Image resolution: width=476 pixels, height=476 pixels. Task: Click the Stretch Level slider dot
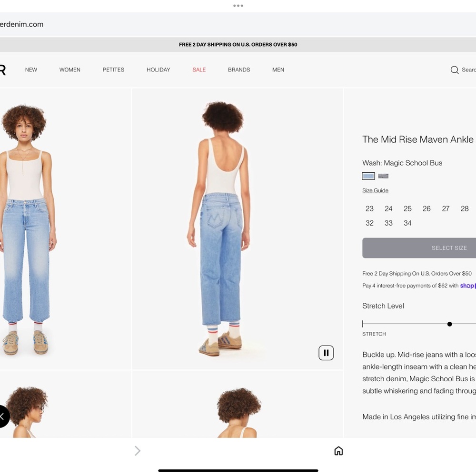449,324
